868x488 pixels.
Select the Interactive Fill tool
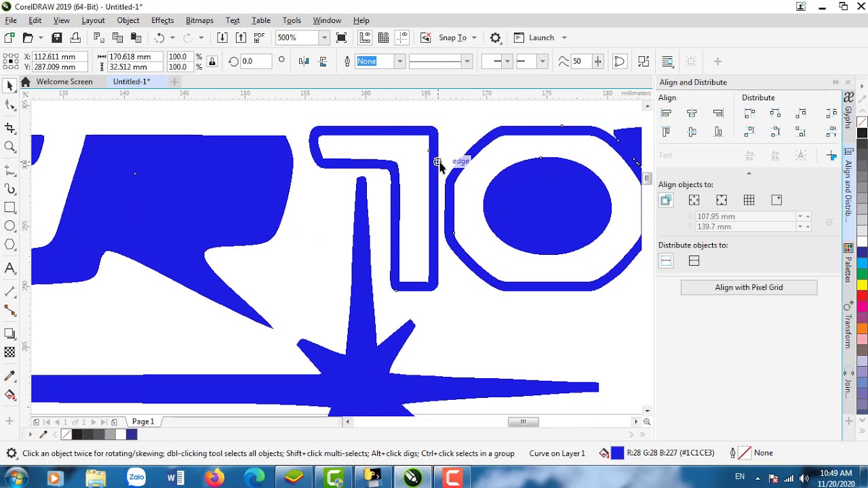pos(9,395)
